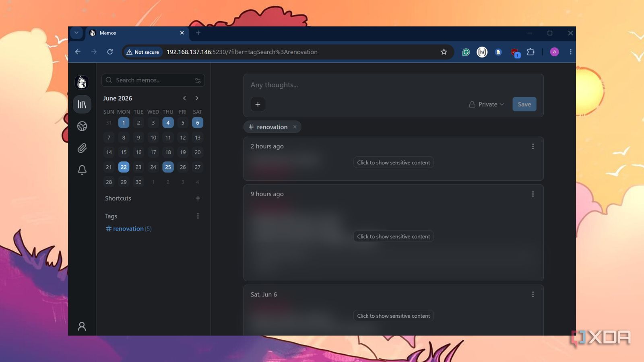The height and width of the screenshot is (362, 644).
Task: Select June 25 in the calendar
Action: pos(168,167)
